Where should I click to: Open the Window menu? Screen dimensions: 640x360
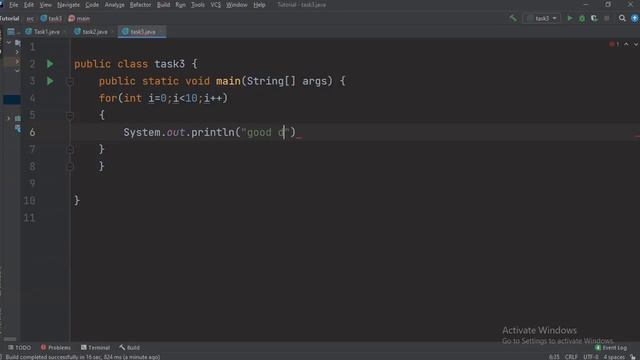(x=236, y=5)
